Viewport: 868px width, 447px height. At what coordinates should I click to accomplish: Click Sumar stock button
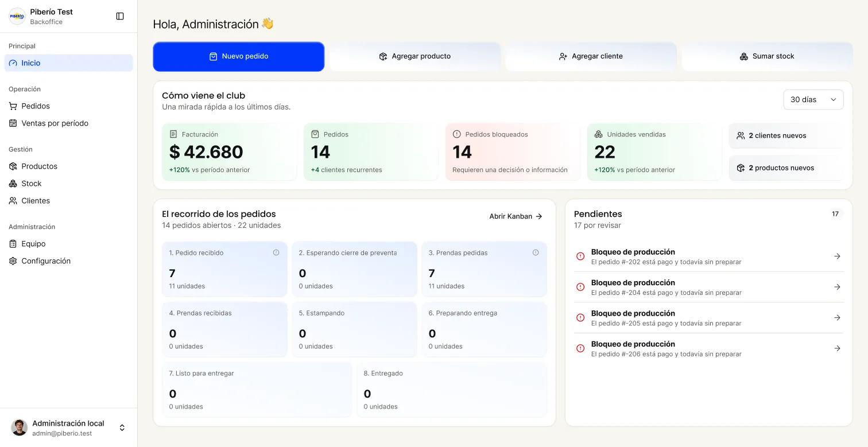767,56
